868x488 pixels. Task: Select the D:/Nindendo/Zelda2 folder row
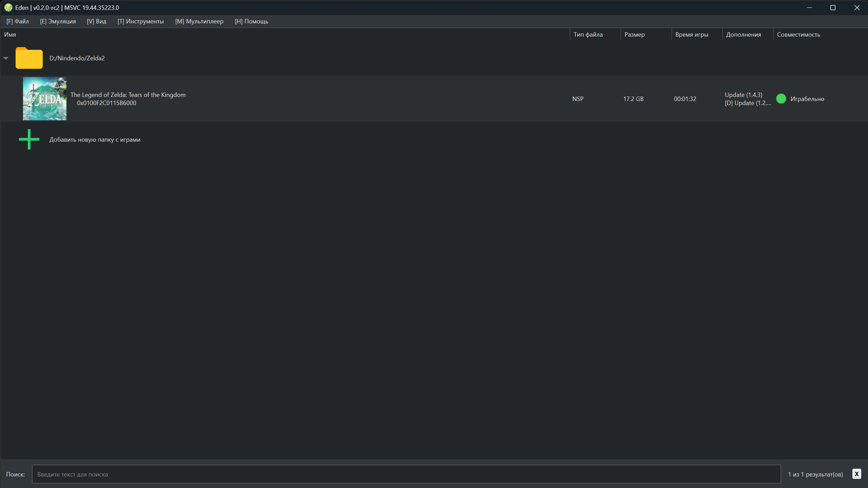coord(434,58)
